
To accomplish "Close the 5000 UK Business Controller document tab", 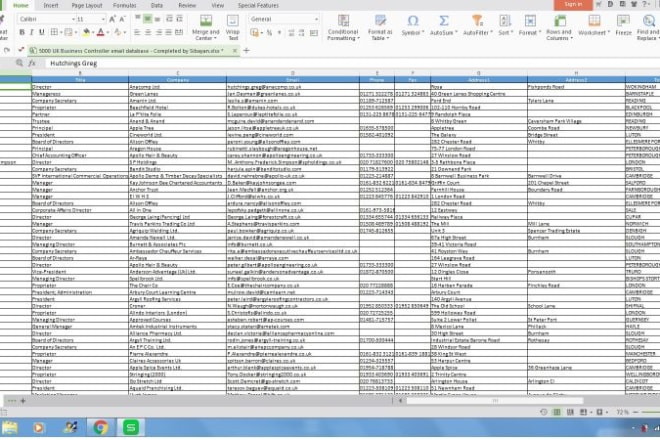I will (x=234, y=51).
